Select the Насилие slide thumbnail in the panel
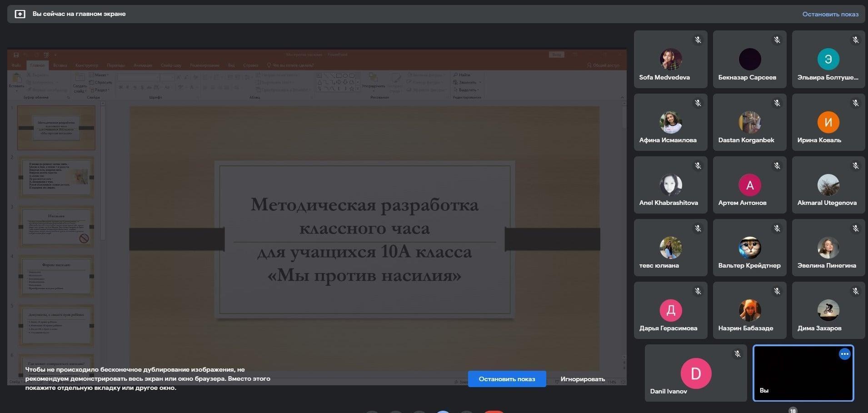This screenshot has width=868, height=413. click(56, 227)
